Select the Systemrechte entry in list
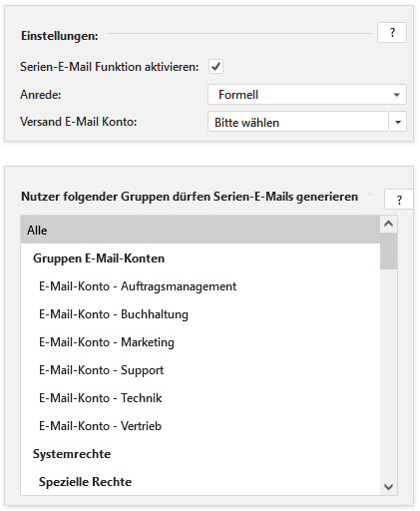Screen dimensions: 420x511 point(201,454)
